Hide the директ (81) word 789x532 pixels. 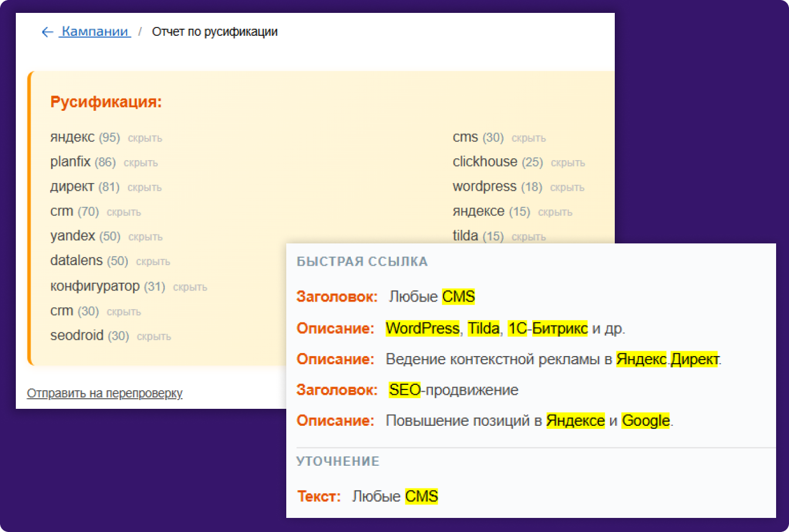(x=144, y=188)
